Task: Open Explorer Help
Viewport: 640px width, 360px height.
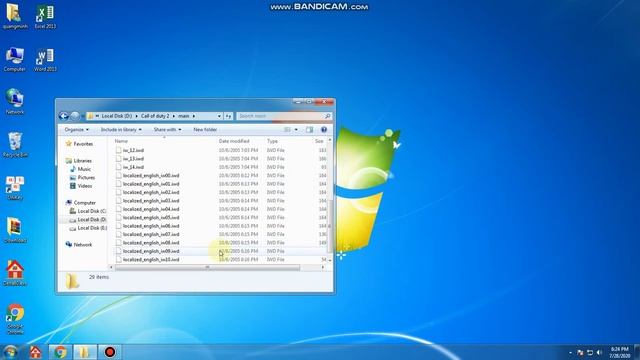Action: (324, 129)
